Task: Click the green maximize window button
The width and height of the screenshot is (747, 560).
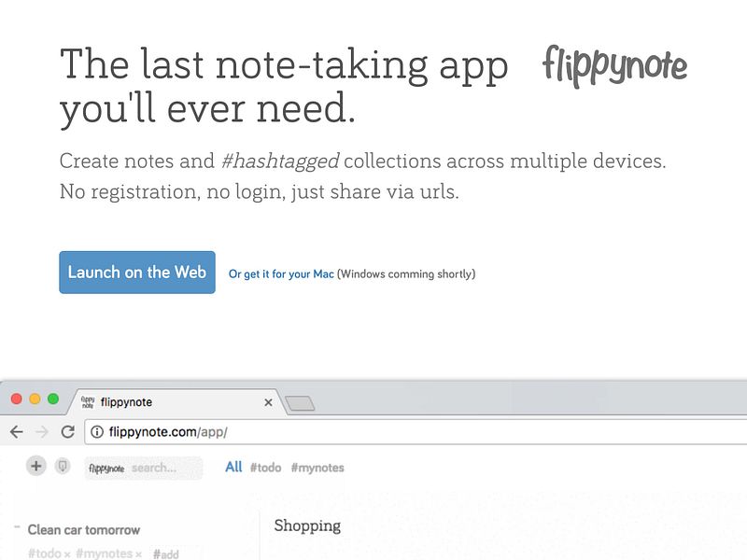Action: pyautogui.click(x=53, y=399)
